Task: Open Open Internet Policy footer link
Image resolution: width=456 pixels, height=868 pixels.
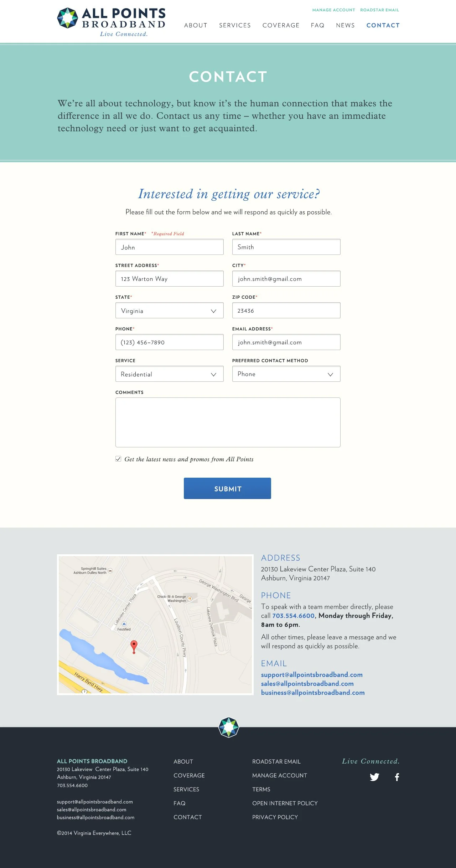Action: [x=285, y=803]
